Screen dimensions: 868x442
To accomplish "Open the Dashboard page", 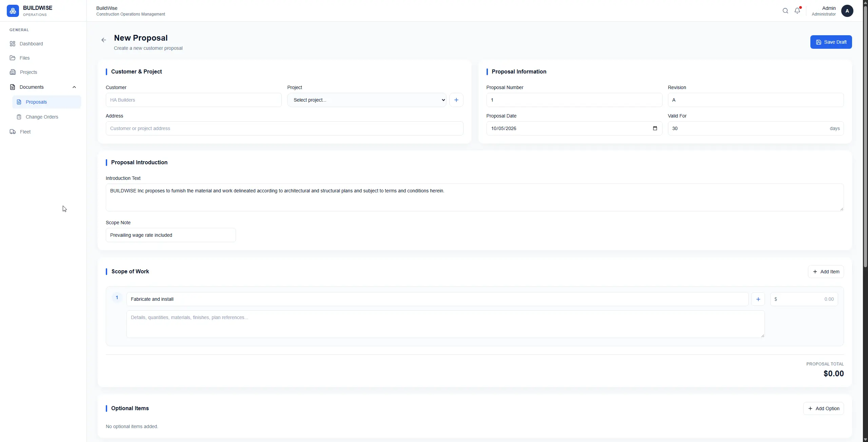I will pyautogui.click(x=43, y=44).
